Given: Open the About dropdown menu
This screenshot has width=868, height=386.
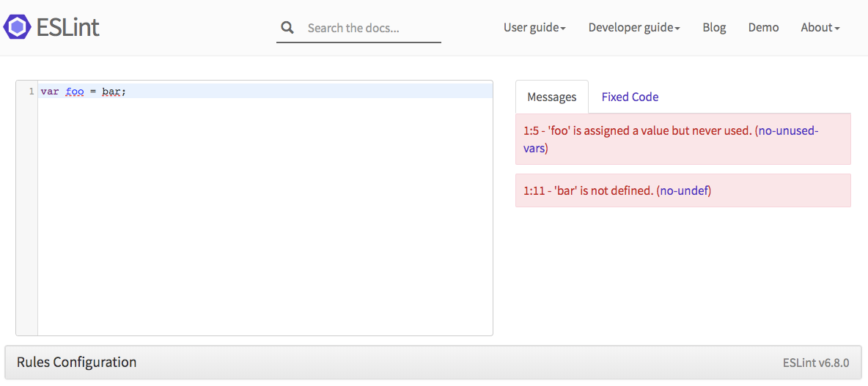Looking at the screenshot, I should 820,27.
